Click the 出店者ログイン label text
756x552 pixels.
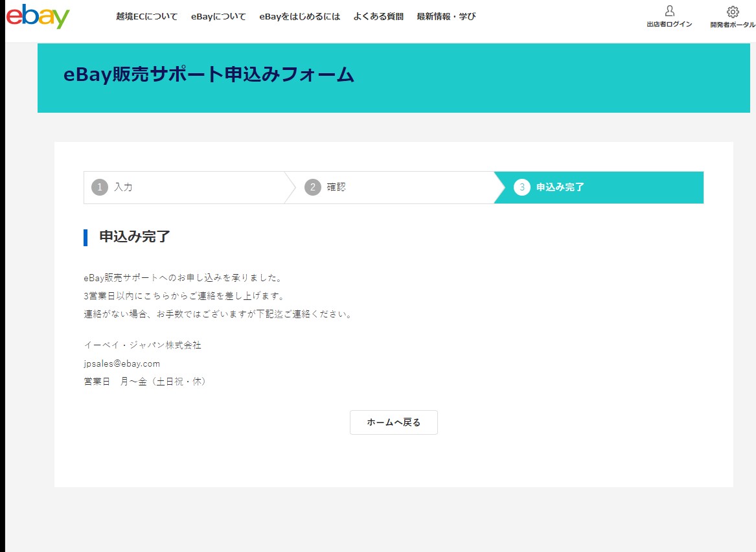669,24
